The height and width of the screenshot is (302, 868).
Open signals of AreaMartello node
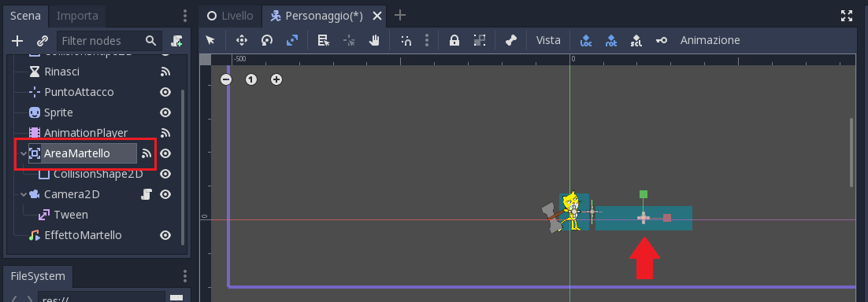(x=147, y=153)
